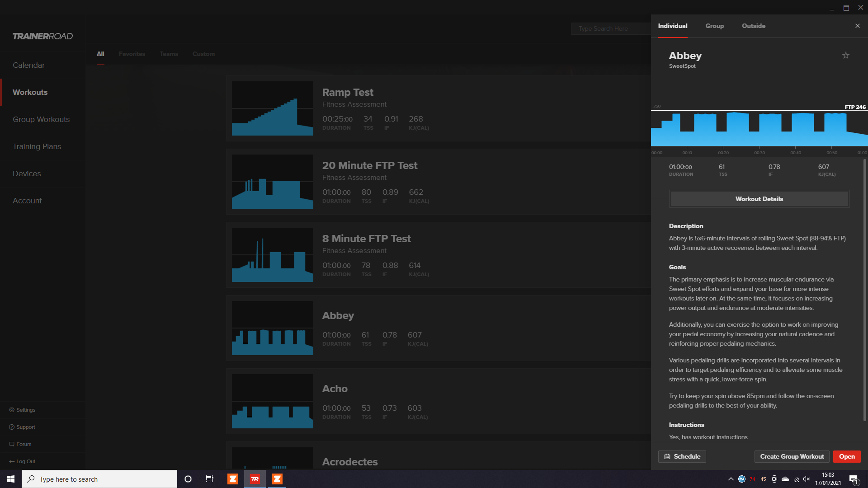Open the Wi-Fi network tray icon
Viewport: 868px width, 488px height.
tap(797, 479)
